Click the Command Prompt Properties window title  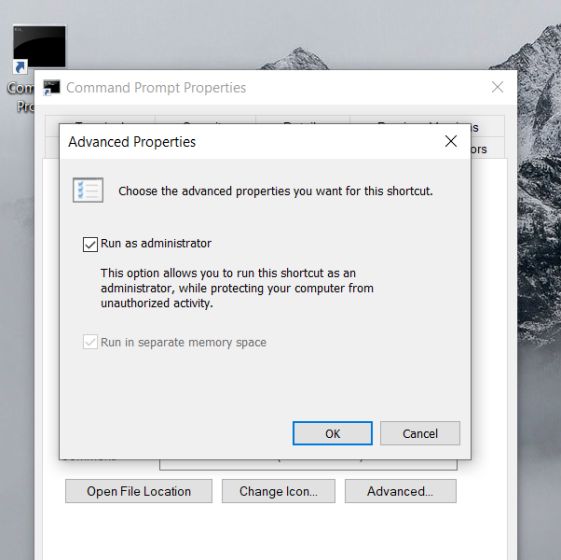[x=156, y=88]
